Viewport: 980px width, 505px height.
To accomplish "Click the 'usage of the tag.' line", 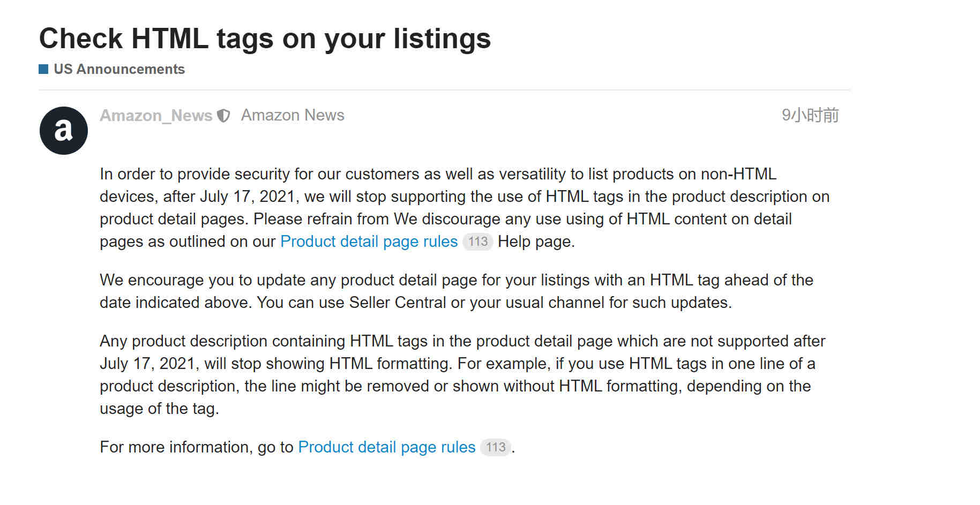I will (x=160, y=409).
